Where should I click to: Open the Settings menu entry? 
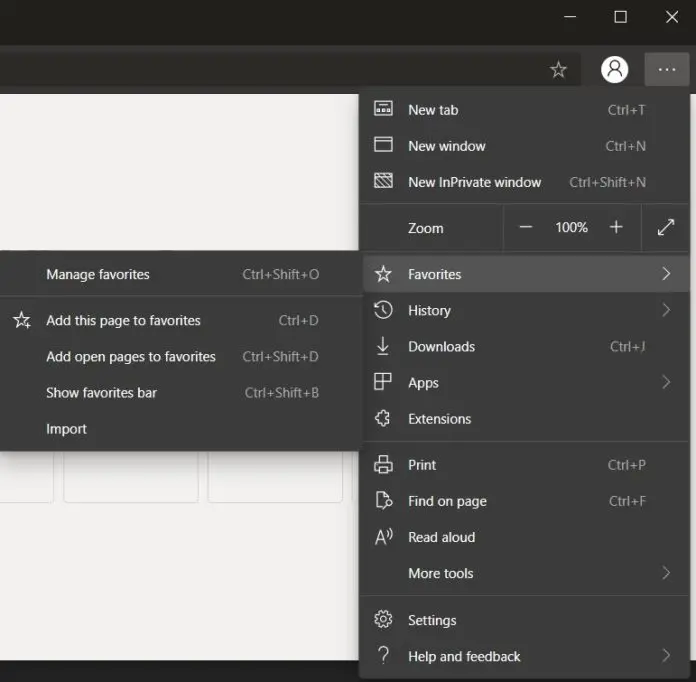tap(524, 620)
